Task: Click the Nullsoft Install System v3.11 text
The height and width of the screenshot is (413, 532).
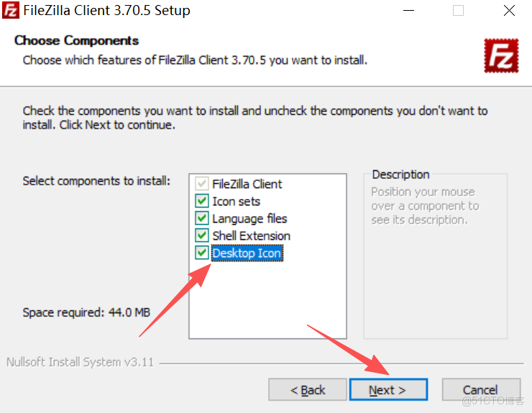Action: point(80,362)
